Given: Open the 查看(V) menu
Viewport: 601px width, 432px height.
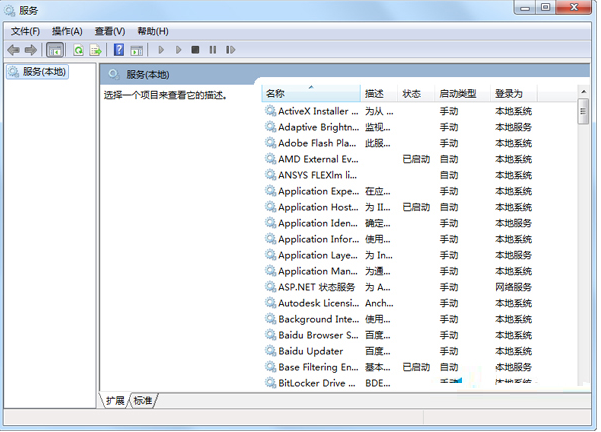Looking at the screenshot, I should 109,31.
